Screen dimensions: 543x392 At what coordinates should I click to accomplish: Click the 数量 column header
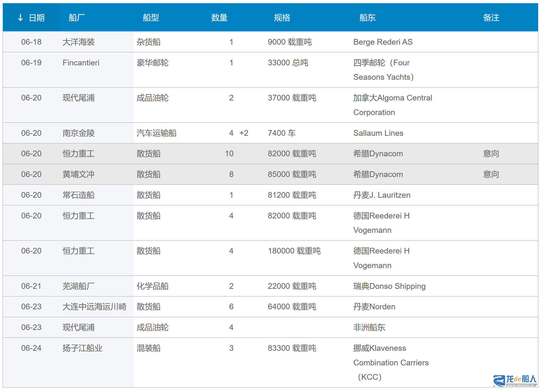219,18
